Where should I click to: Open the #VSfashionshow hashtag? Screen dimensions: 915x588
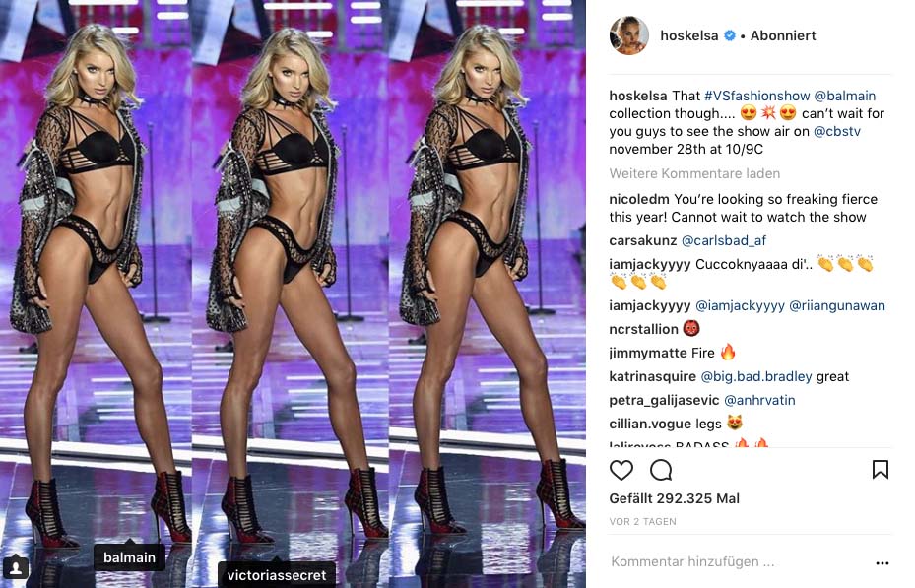point(756,96)
